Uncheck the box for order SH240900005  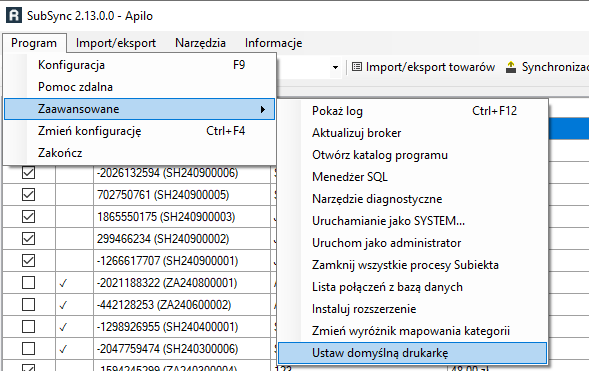tap(29, 195)
